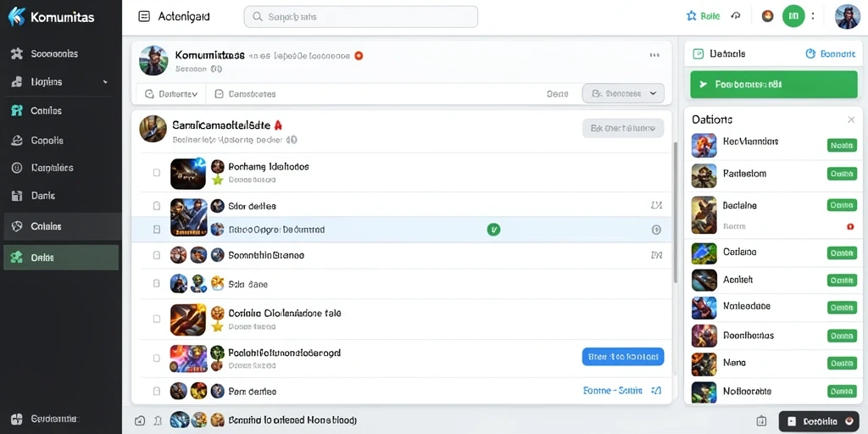The image size is (868, 434).
Task: Click the hamburger menu icon beside Actonigard
Action: click(x=144, y=17)
